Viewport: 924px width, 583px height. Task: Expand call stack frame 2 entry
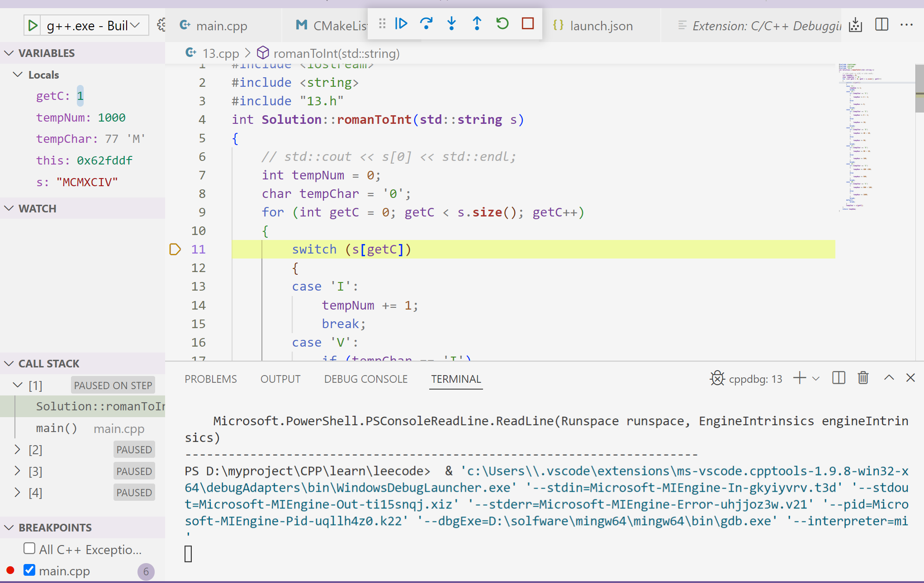[x=18, y=449]
